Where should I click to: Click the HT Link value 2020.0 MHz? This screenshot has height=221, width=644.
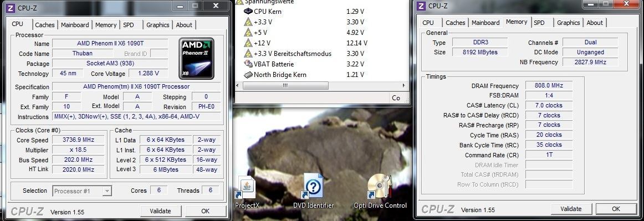tap(78, 169)
